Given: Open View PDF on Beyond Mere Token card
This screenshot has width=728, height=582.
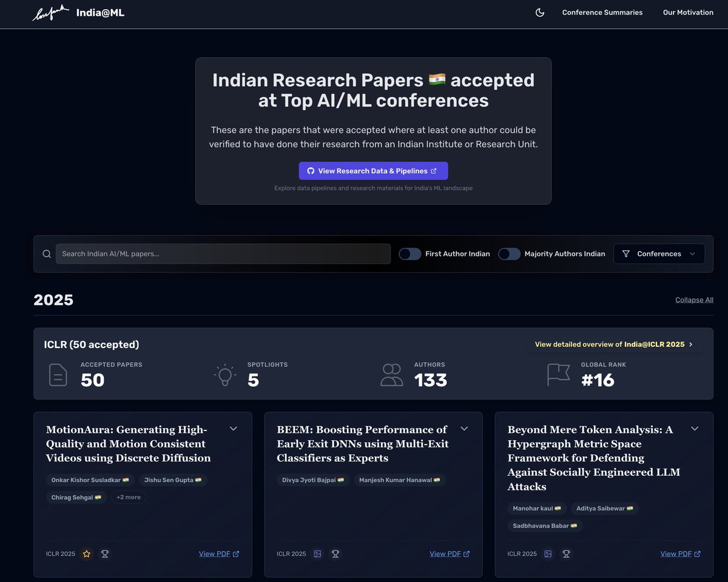Looking at the screenshot, I should (x=680, y=554).
